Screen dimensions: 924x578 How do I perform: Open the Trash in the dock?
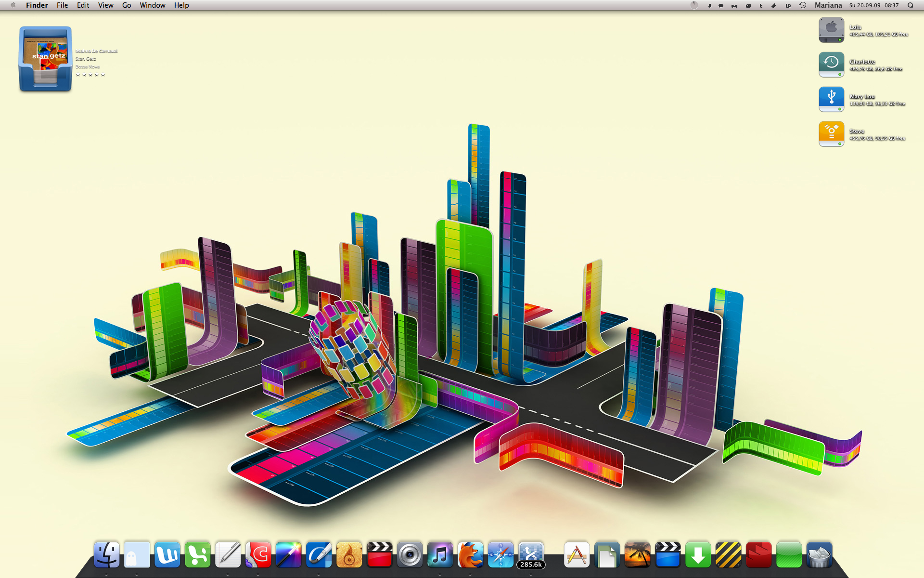click(819, 555)
